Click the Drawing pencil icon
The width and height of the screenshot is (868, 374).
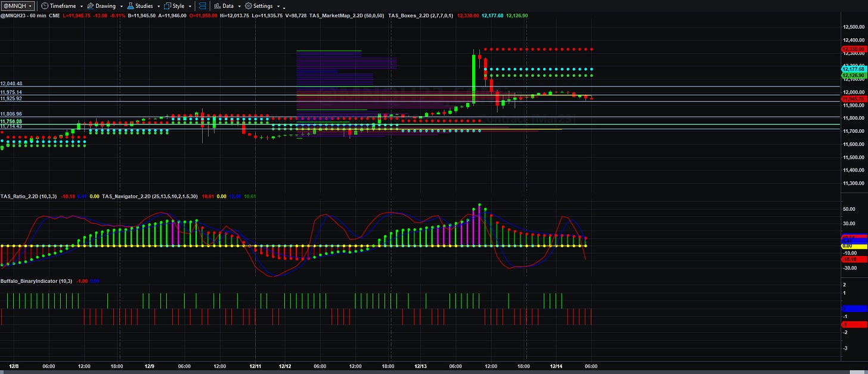pyautogui.click(x=90, y=5)
